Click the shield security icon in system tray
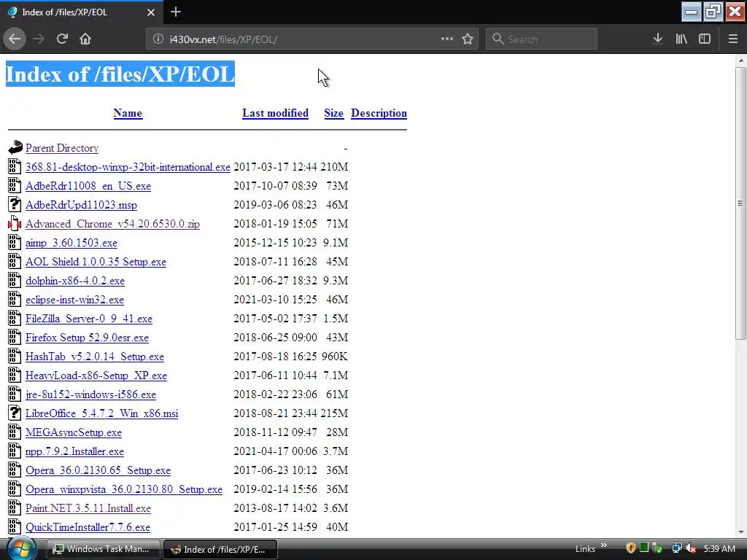This screenshot has width=747, height=560. pyautogui.click(x=631, y=548)
